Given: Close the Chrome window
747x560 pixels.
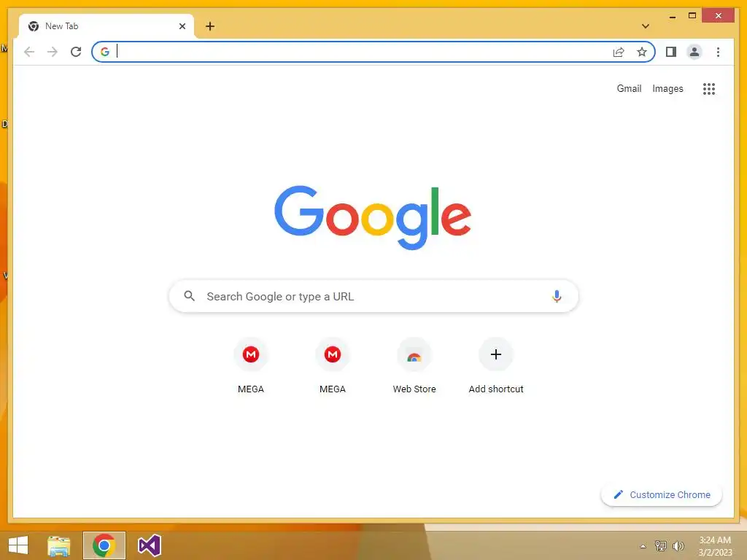Looking at the screenshot, I should 719,16.
